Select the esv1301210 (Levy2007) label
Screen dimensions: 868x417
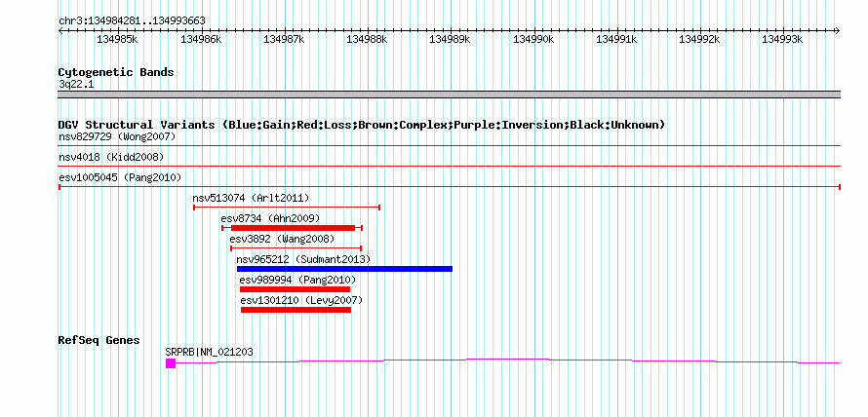[301, 300]
